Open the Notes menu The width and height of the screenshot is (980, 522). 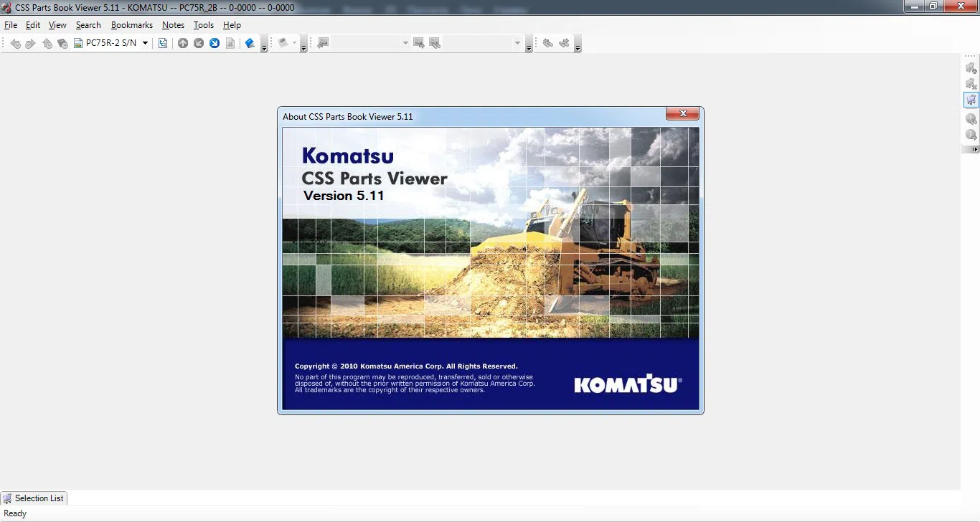(x=173, y=25)
